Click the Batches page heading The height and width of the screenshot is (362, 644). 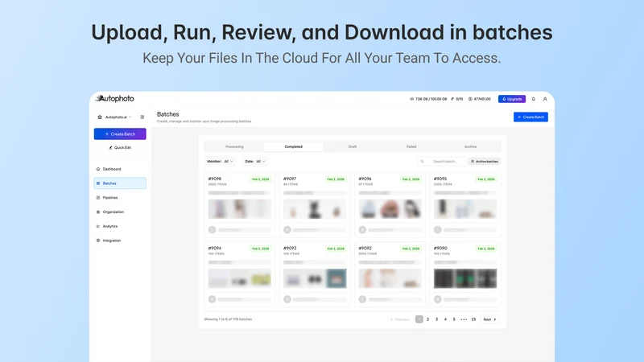click(167, 114)
